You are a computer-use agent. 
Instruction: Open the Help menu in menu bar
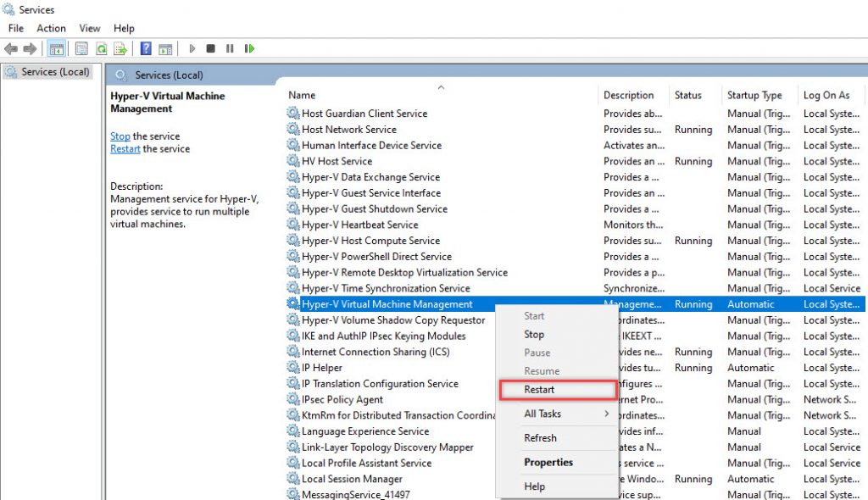click(x=124, y=28)
